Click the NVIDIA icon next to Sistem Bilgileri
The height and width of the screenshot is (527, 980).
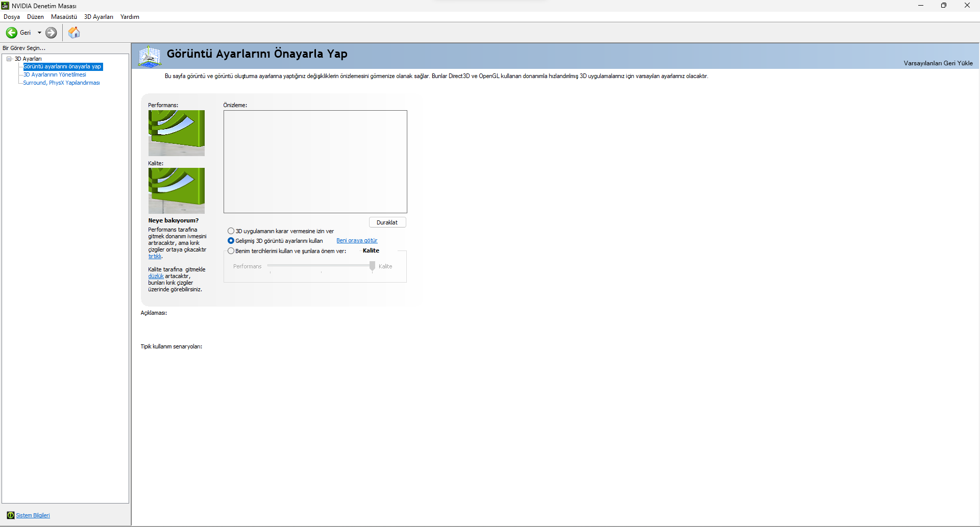pyautogui.click(x=10, y=515)
